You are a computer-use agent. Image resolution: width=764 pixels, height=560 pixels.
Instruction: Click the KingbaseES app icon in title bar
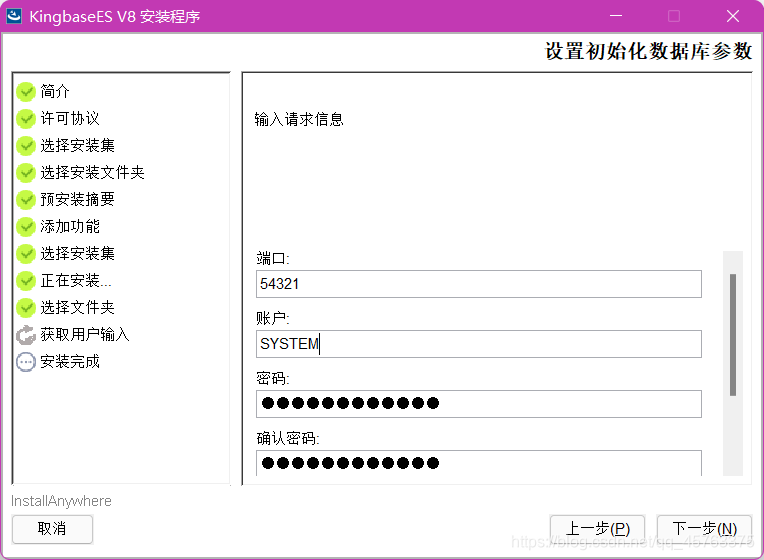[x=14, y=16]
